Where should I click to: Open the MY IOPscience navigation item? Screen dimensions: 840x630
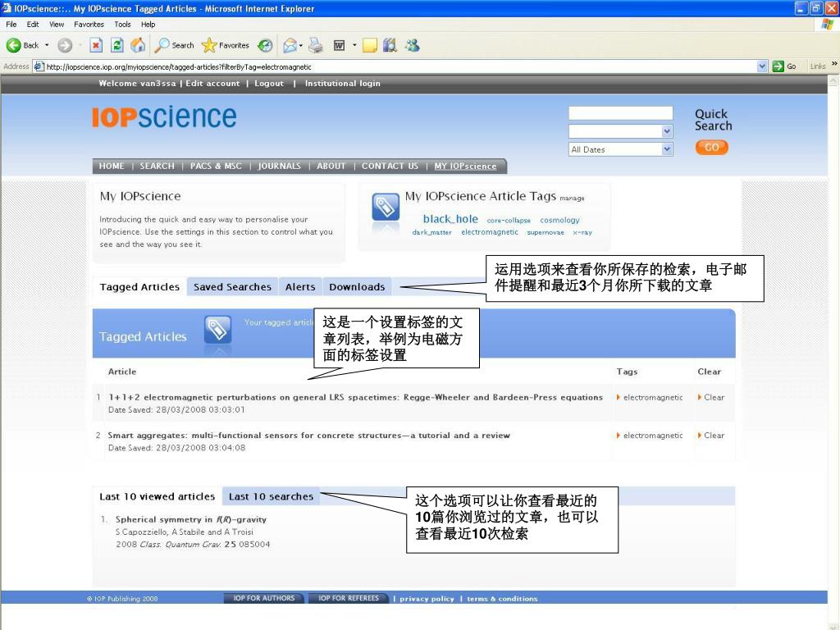pos(465,166)
